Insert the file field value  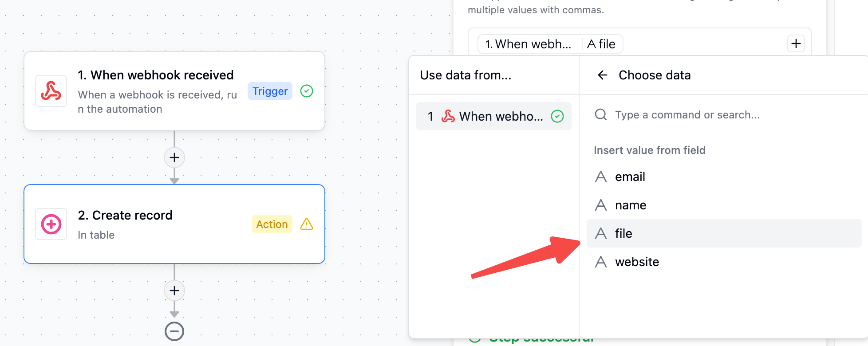623,233
